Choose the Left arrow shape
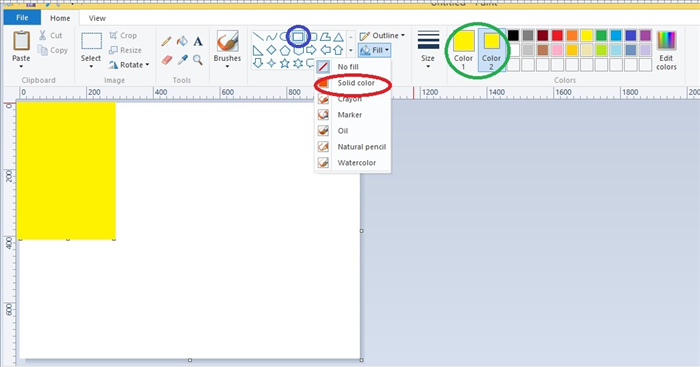The image size is (700, 367). coord(325,50)
